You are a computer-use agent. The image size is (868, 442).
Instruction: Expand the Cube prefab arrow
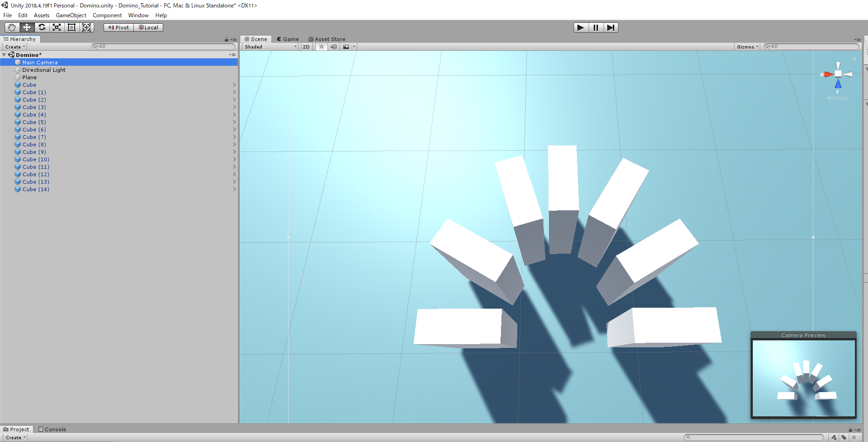tap(234, 85)
